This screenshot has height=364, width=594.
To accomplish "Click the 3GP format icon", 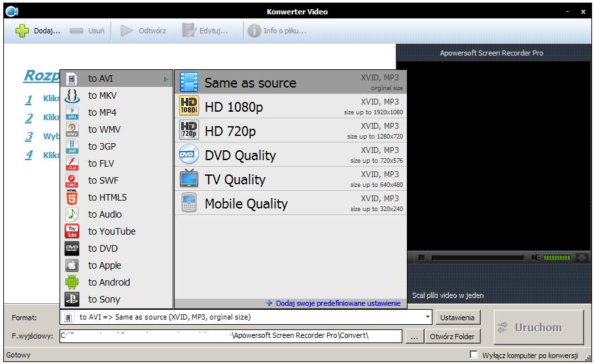I will [x=71, y=146].
